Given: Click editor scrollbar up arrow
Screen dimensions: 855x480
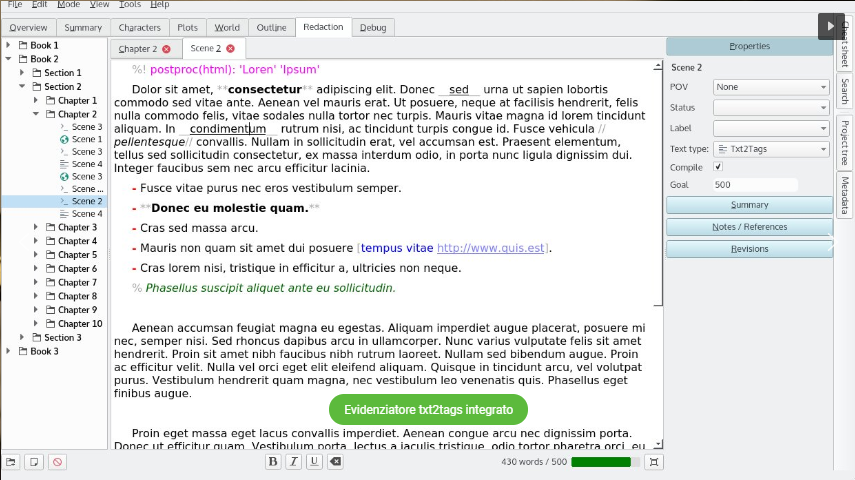Looking at the screenshot, I should 658,66.
